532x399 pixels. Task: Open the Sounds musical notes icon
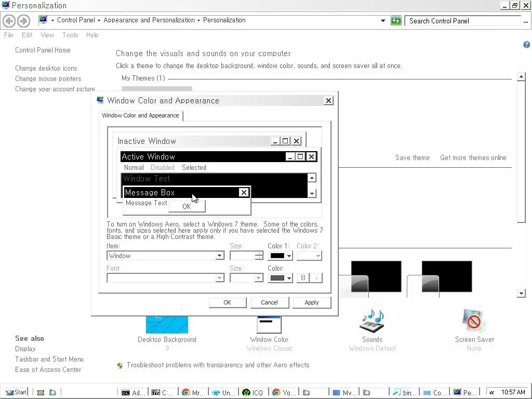pos(372,321)
